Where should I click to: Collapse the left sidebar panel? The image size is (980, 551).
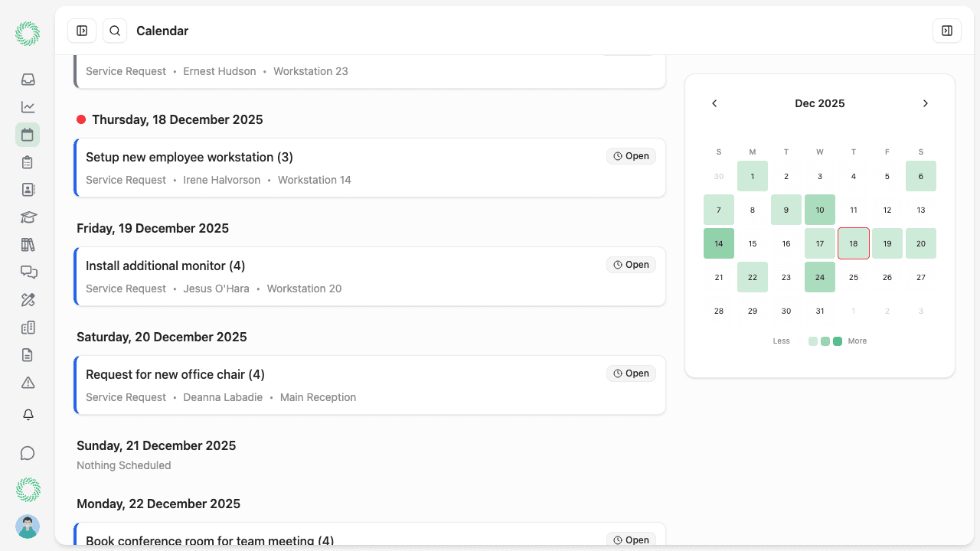coord(82,31)
